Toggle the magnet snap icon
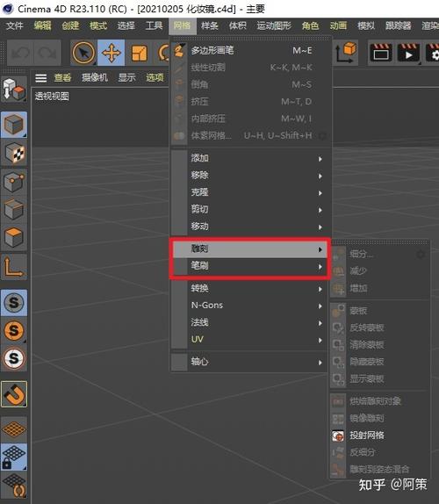The width and height of the screenshot is (439, 504). [14, 394]
